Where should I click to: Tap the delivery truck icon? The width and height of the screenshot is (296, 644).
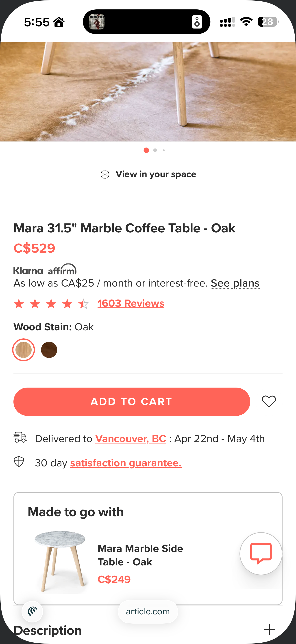coord(20,437)
